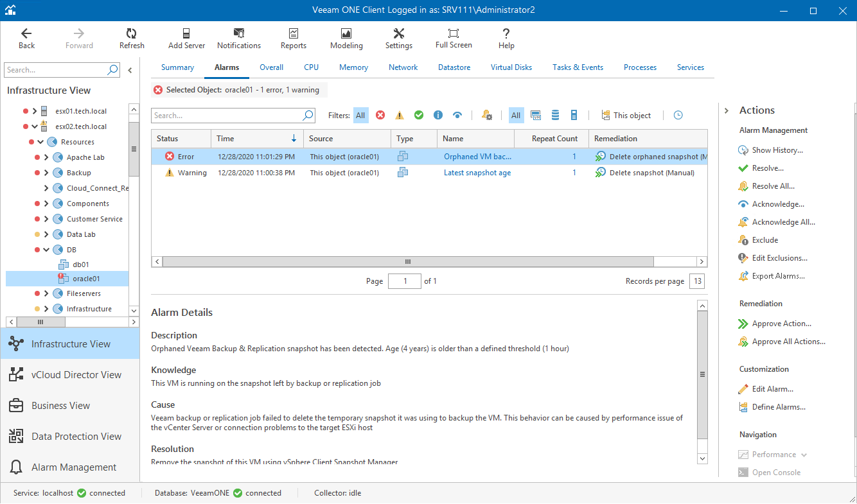857x504 pixels.
Task: Collapse the DB resource pool
Action: [46, 250]
